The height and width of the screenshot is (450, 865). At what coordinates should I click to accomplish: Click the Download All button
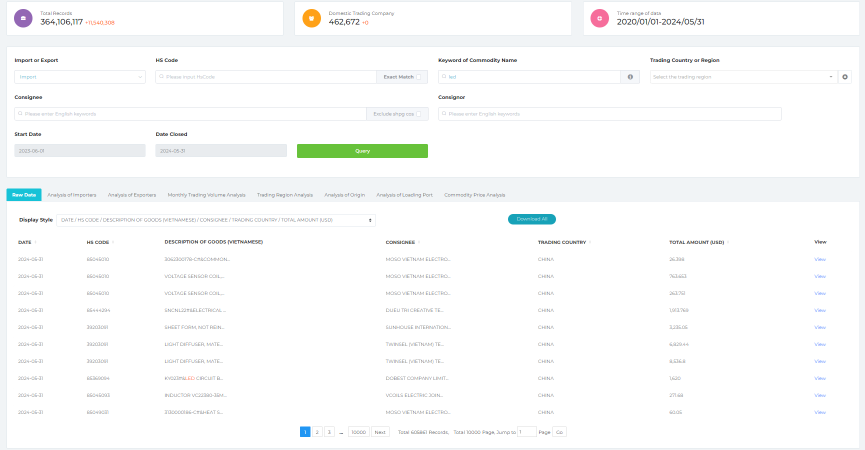click(x=532, y=219)
